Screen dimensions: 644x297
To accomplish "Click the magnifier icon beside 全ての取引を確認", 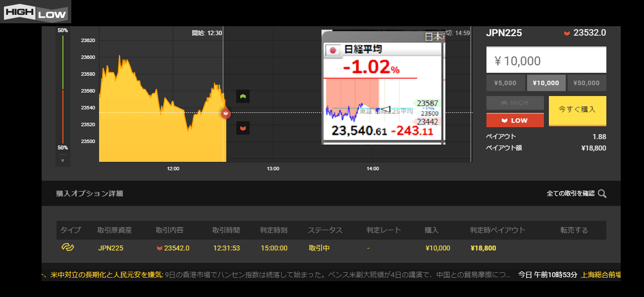I will 602,194.
